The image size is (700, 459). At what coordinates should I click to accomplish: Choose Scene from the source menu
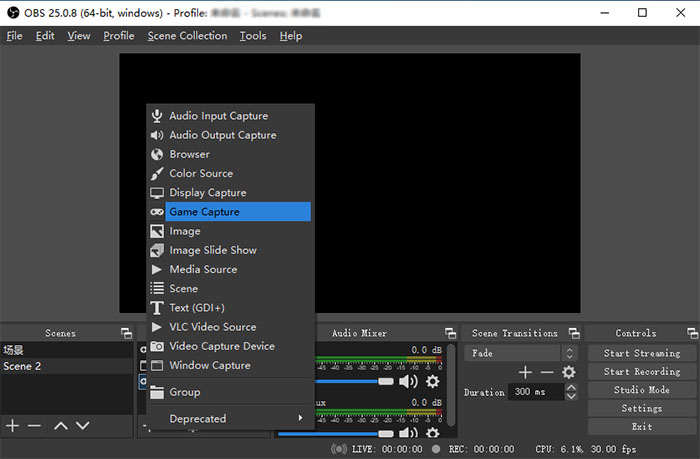[230, 288]
